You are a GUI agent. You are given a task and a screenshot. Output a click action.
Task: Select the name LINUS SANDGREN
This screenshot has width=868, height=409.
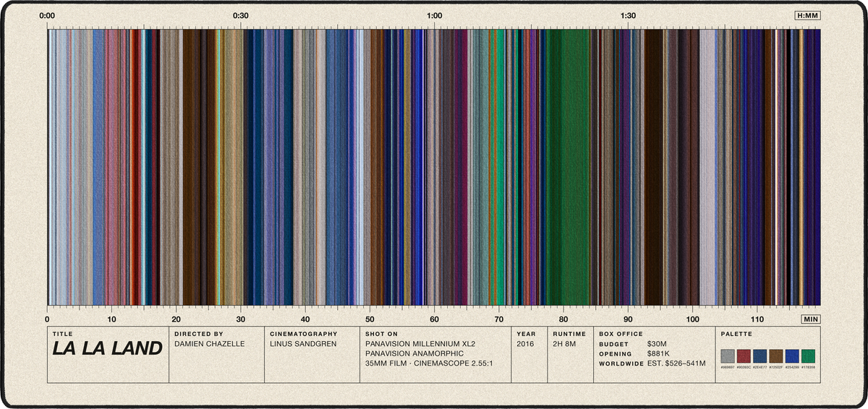[x=304, y=344]
